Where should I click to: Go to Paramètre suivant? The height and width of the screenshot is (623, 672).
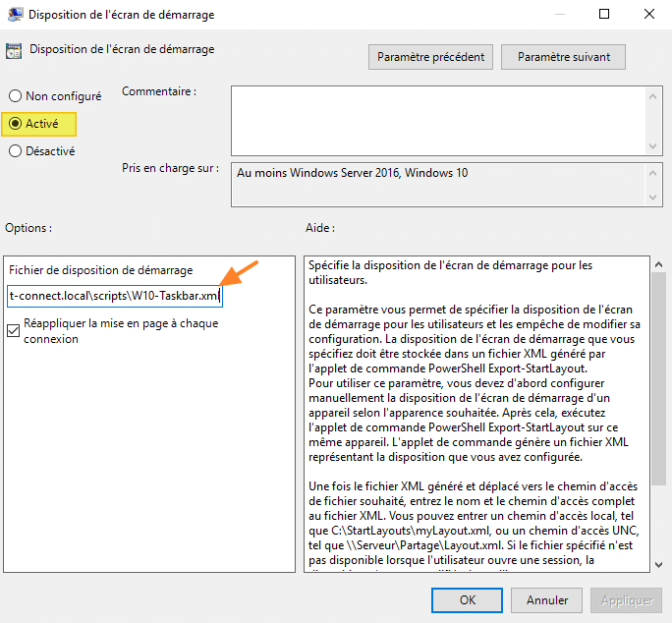(x=563, y=57)
